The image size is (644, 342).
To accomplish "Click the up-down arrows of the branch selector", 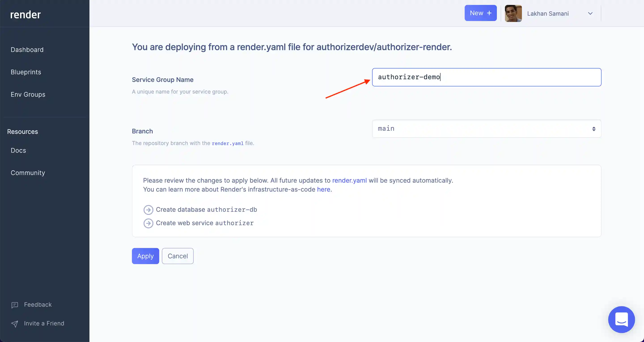I will click(594, 129).
